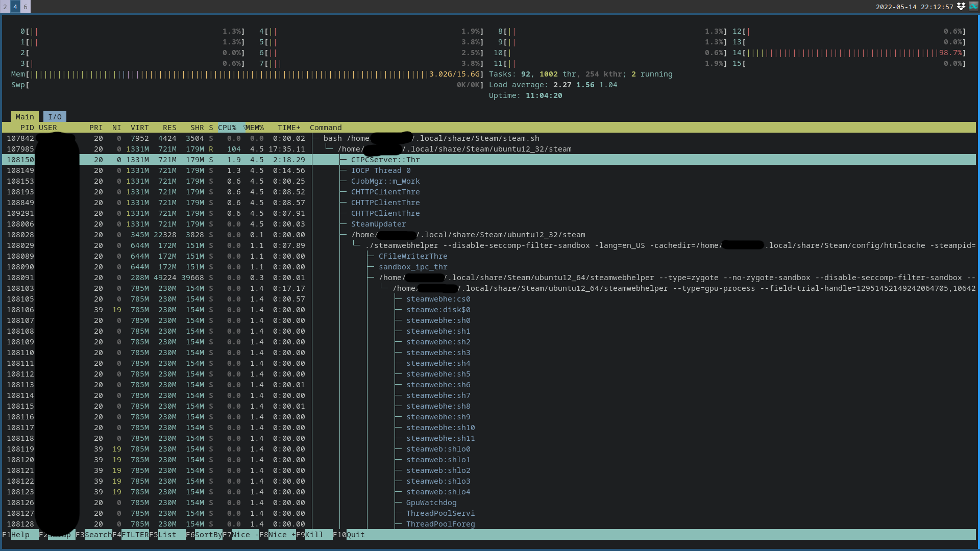Screen dimensions: 980x551
Task: Sort by the Command column header
Action: point(326,128)
